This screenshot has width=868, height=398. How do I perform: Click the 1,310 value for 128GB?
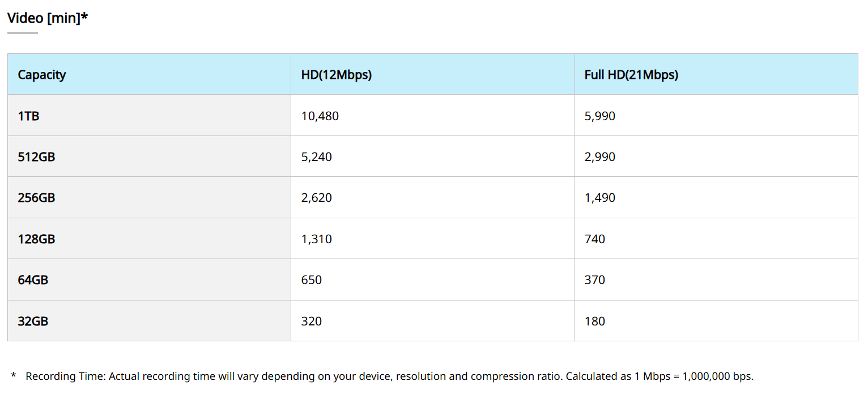coord(317,239)
